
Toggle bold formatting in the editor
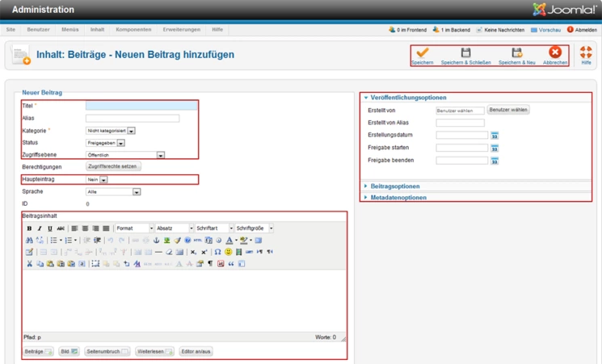(29, 228)
